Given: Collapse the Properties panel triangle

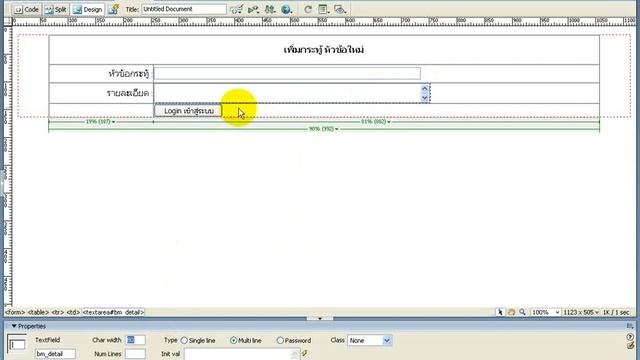Looking at the screenshot, I should [14, 326].
